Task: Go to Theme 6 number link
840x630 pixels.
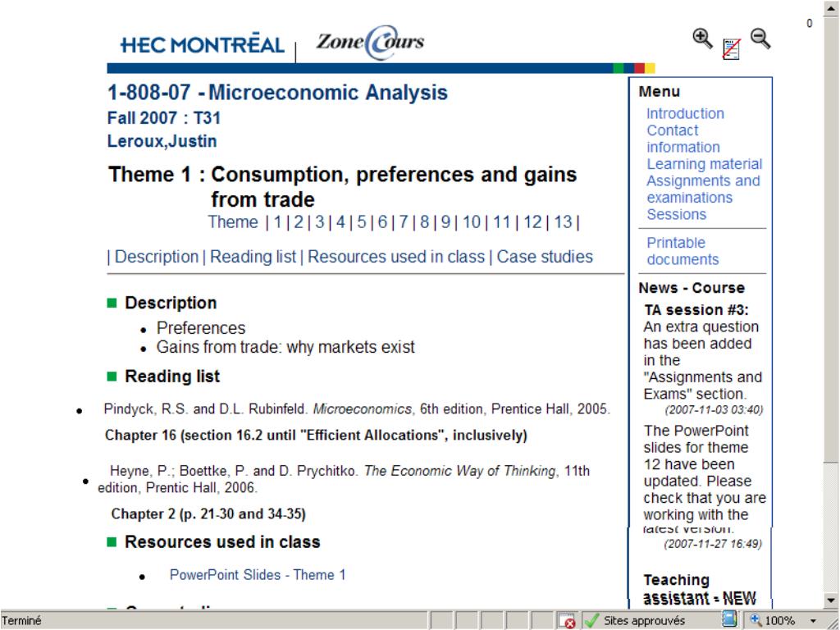Action: tap(382, 221)
